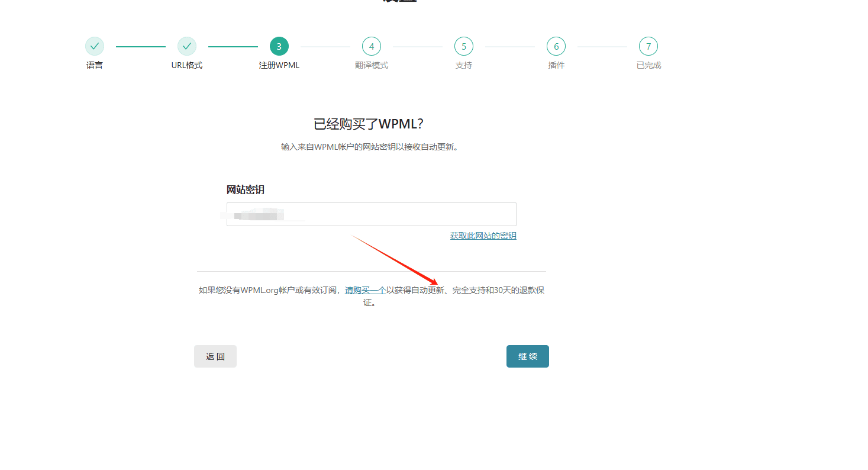Click the 已完成 step label
The height and width of the screenshot is (470, 868).
648,65
